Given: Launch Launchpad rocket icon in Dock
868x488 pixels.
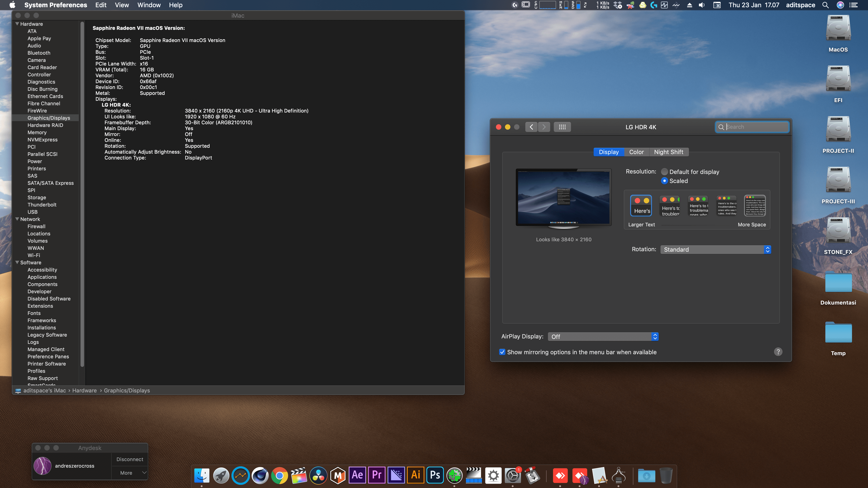Looking at the screenshot, I should click(221, 476).
